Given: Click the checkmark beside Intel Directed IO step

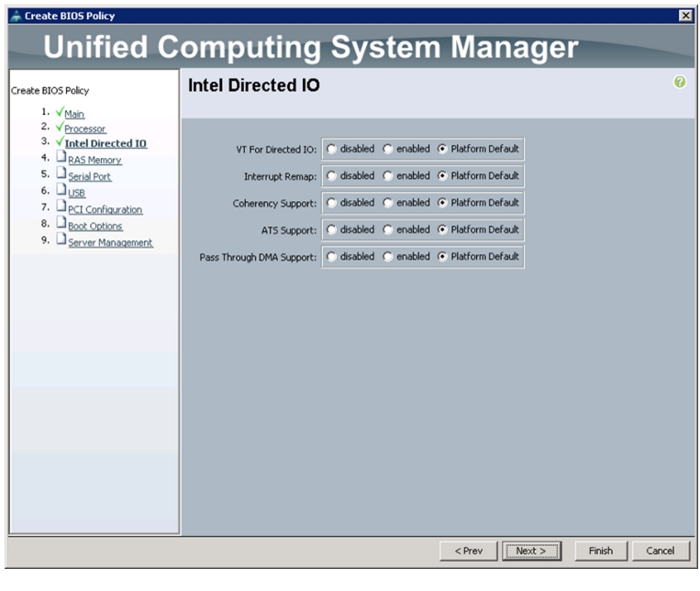Looking at the screenshot, I should tap(60, 141).
